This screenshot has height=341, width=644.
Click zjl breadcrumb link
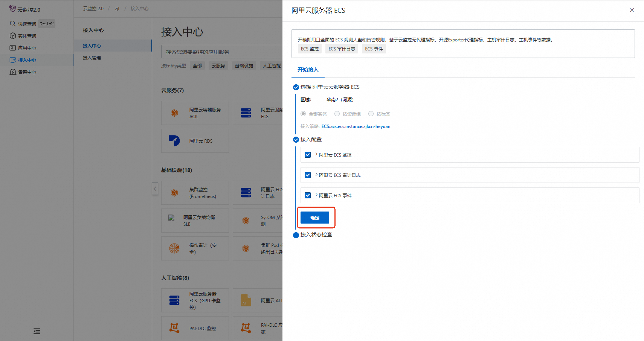[x=117, y=9]
